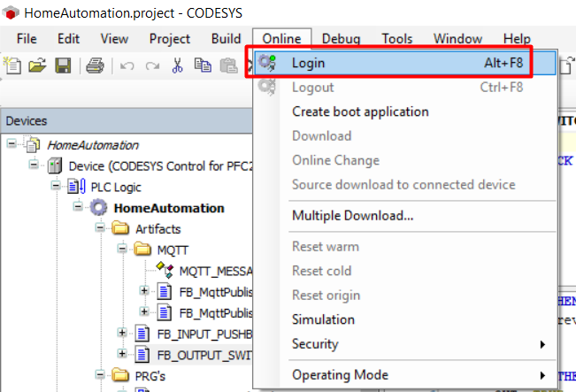The height and width of the screenshot is (392, 576).
Task: Choose Multiple Download... entry
Action: coord(405,216)
